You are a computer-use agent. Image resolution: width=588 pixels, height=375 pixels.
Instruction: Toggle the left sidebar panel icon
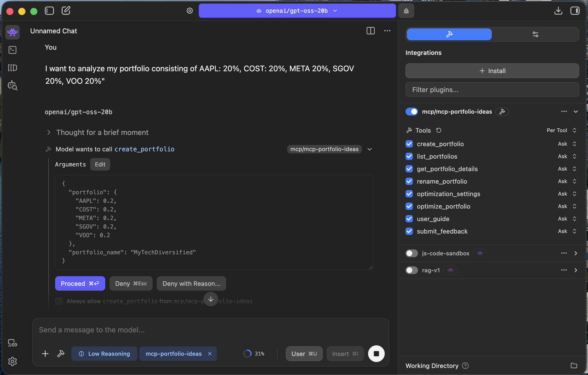49,11
